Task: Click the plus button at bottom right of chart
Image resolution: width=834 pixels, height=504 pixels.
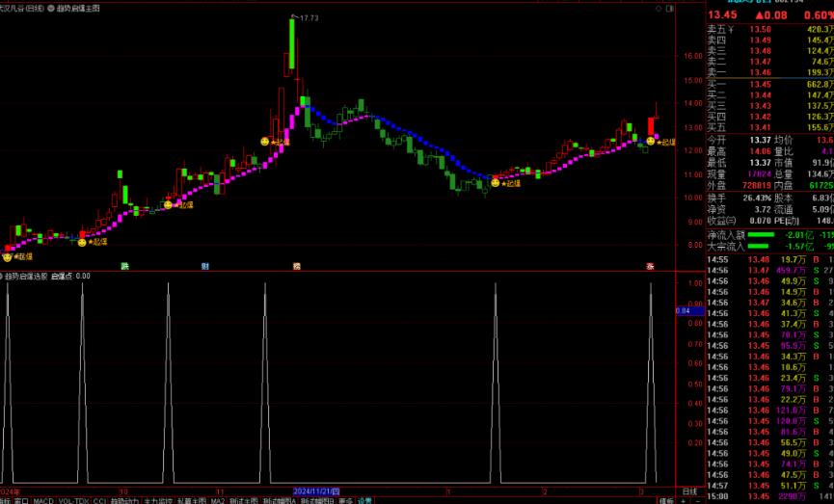Action: [x=684, y=501]
